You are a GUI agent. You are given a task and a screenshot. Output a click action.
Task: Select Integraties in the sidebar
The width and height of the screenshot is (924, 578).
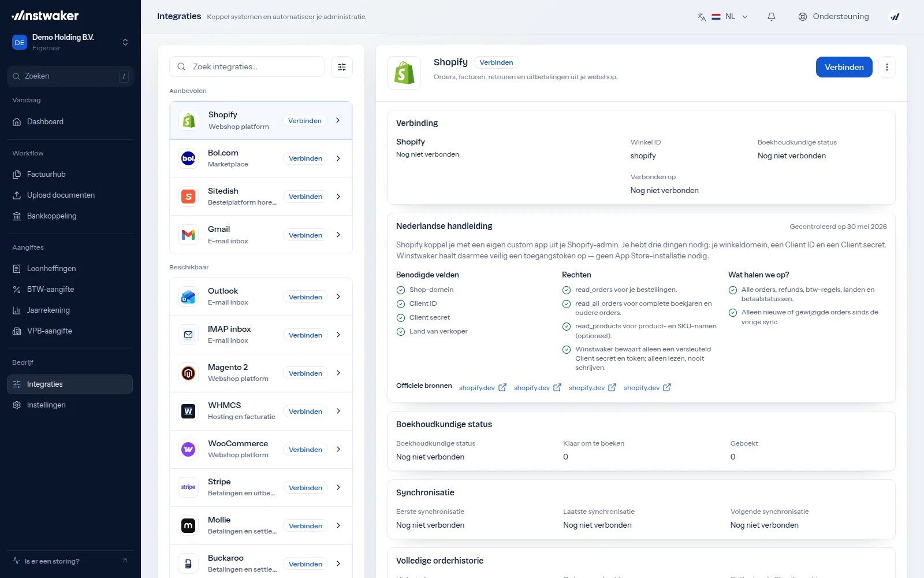click(70, 384)
